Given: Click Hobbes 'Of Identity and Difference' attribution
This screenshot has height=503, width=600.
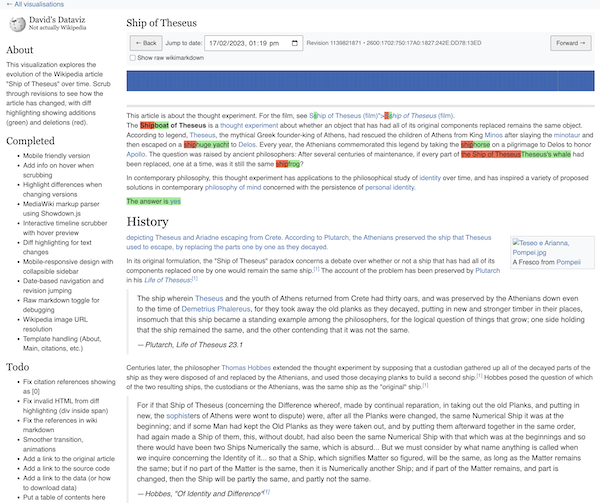Looking at the screenshot, I should pyautogui.click(x=204, y=493).
